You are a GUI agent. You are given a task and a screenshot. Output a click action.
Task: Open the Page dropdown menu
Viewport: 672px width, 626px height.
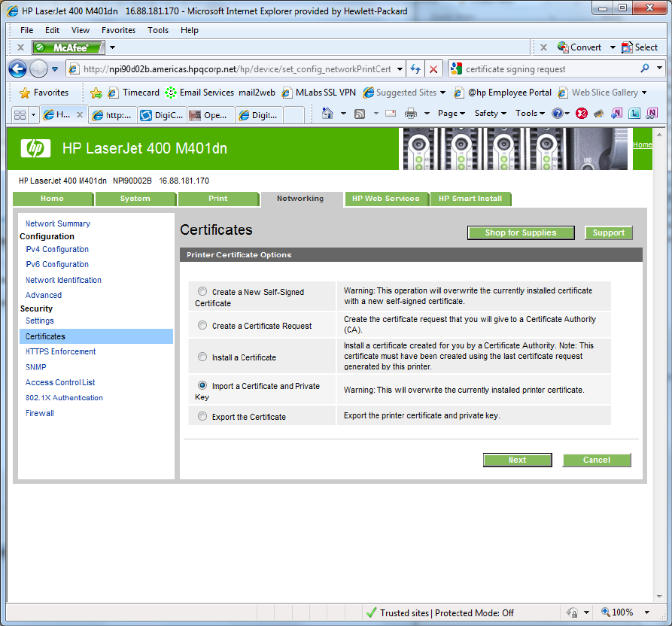pyautogui.click(x=452, y=114)
